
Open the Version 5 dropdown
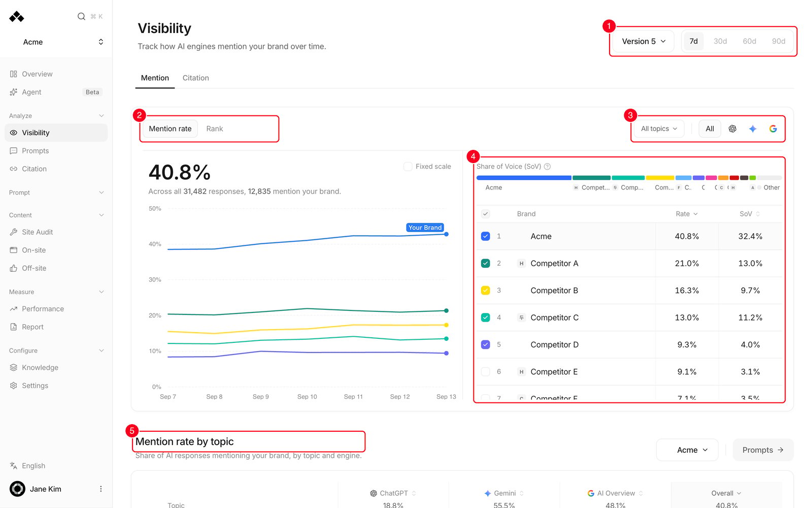point(644,41)
